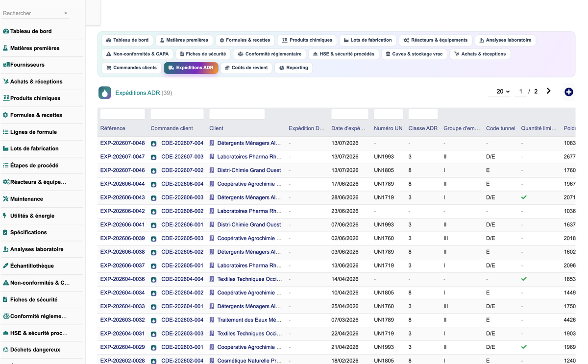588x364 pixels.
Task: Open Déchets dangereux in the sidebar
Action: tap(35, 350)
